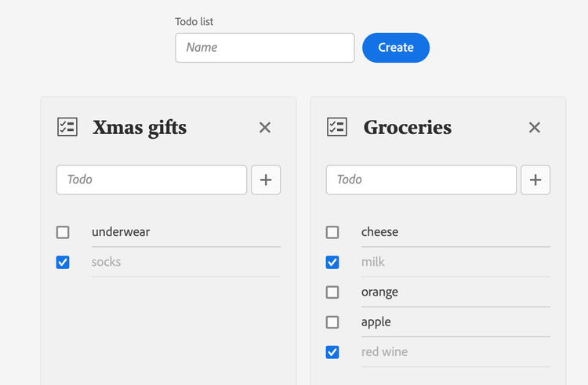Viewport: 588px width, 385px height.
Task: Click the cheese todo text
Action: 380,232
